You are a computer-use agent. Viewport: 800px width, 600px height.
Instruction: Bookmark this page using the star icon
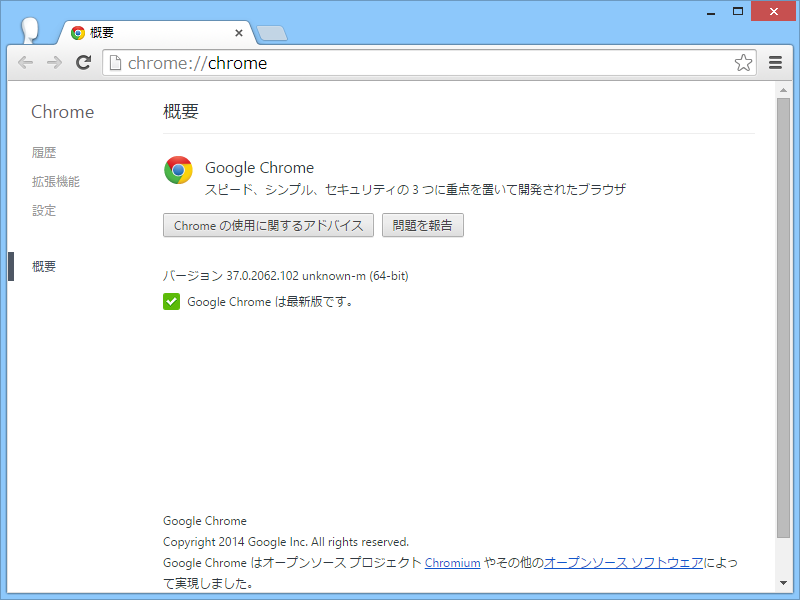pyautogui.click(x=743, y=62)
